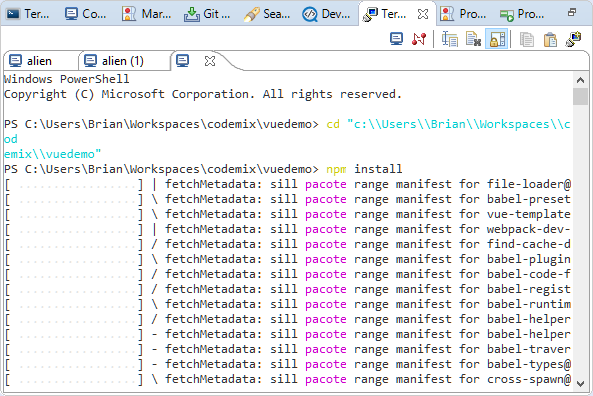Click the Open a Terminal monitor icon
The image size is (593, 396).
pyautogui.click(x=396, y=39)
